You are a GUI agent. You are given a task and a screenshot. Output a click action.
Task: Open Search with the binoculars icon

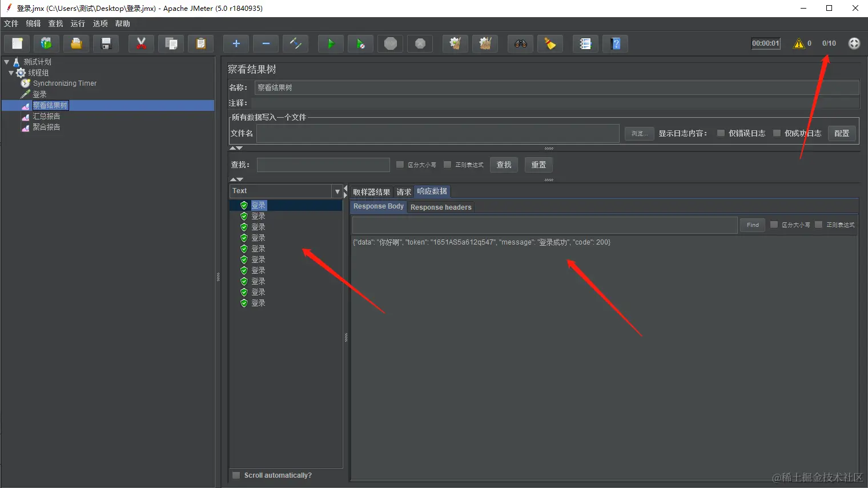[521, 43]
